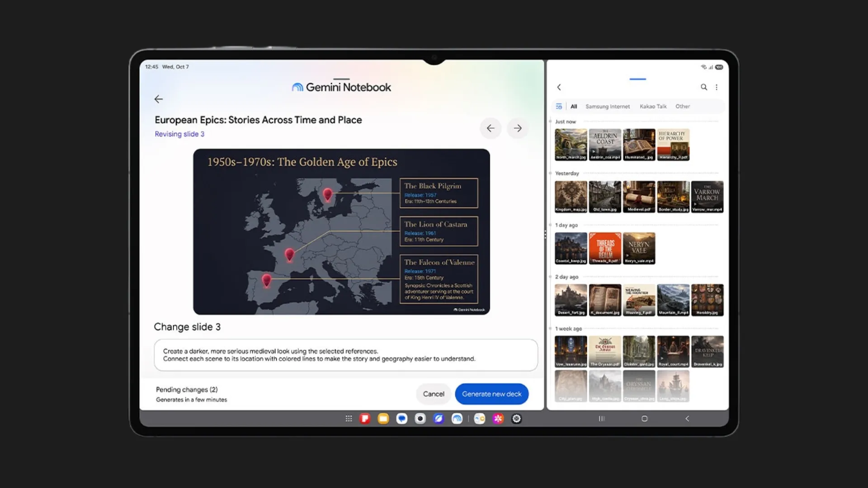The height and width of the screenshot is (488, 868).
Task: Select the Samsung Internet filter tab
Action: pos(608,107)
